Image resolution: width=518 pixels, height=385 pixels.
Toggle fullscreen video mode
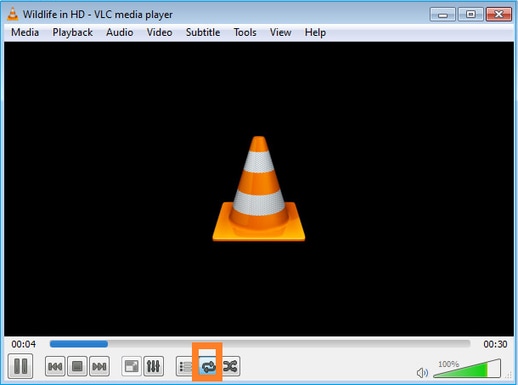click(131, 366)
